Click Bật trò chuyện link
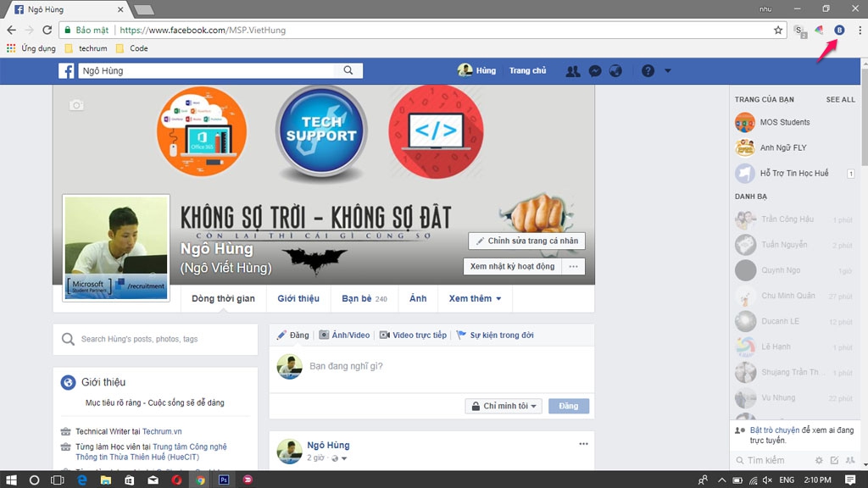Screen dimensions: 868x488 click(x=775, y=430)
